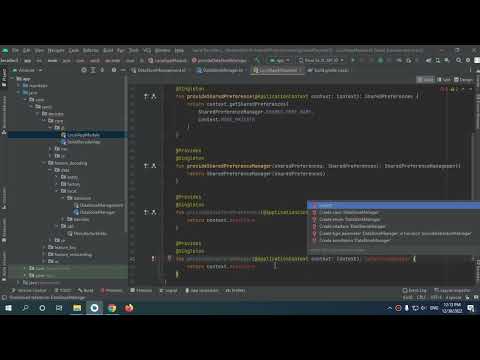Switch editor to Split view mode

(x=444, y=80)
